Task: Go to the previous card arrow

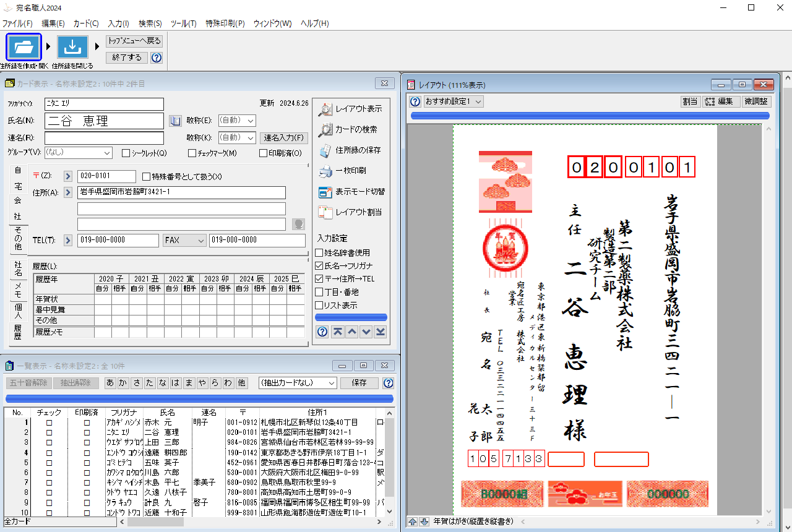Action: pos(352,332)
